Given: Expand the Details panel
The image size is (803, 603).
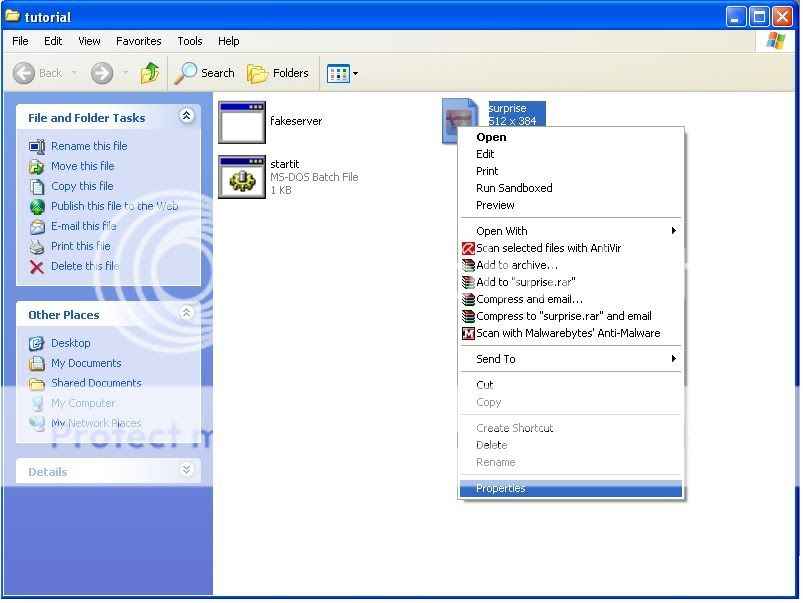Looking at the screenshot, I should (x=186, y=470).
